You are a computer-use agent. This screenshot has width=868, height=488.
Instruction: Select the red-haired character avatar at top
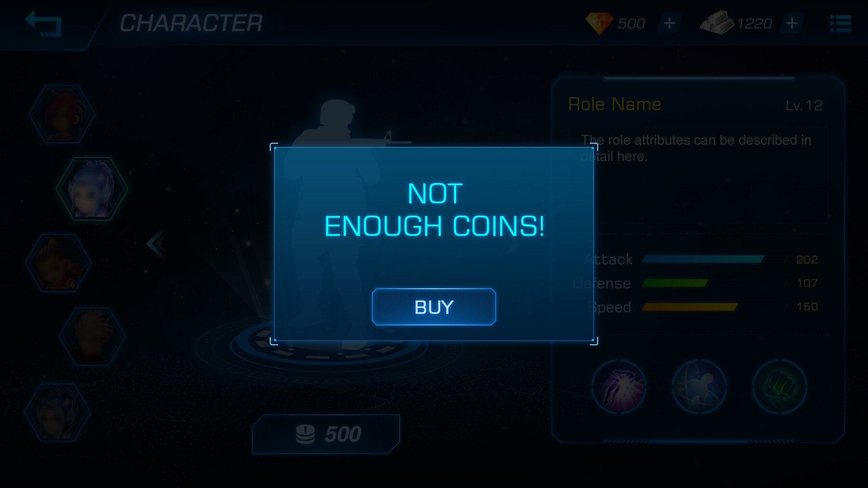(x=62, y=114)
